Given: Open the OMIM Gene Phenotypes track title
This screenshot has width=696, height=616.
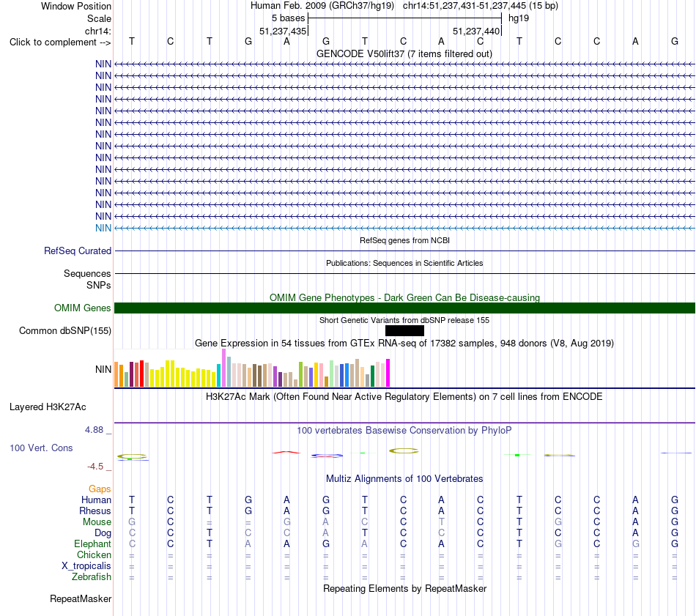Looking at the screenshot, I should point(404,297).
